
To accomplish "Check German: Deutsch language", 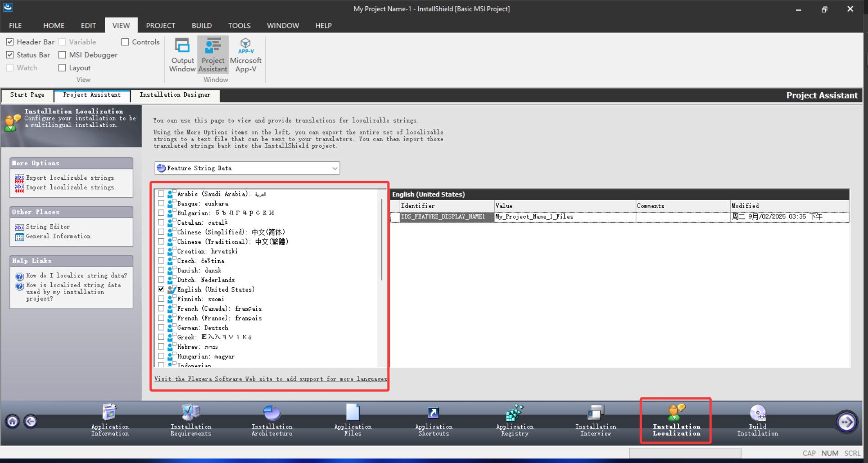I will point(161,327).
